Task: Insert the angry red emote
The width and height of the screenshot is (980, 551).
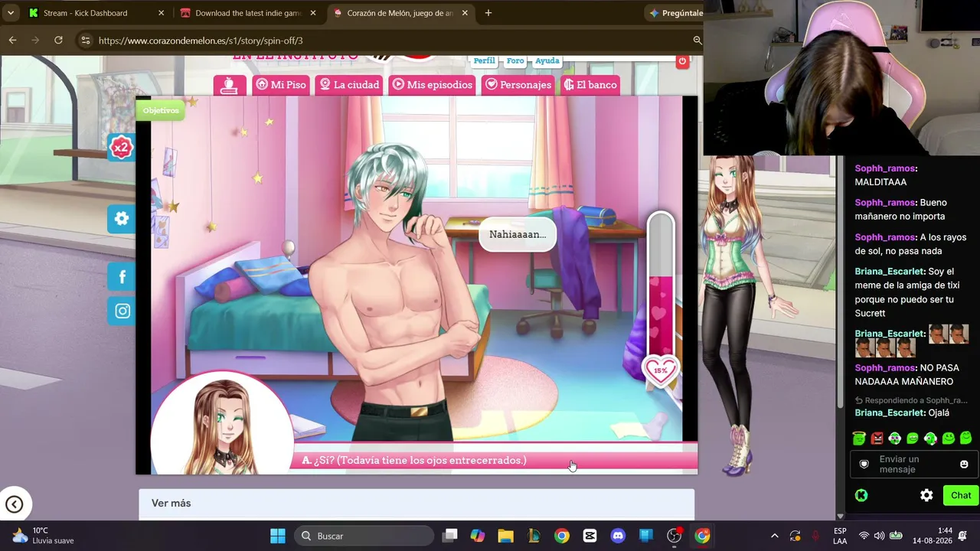Action: click(877, 439)
